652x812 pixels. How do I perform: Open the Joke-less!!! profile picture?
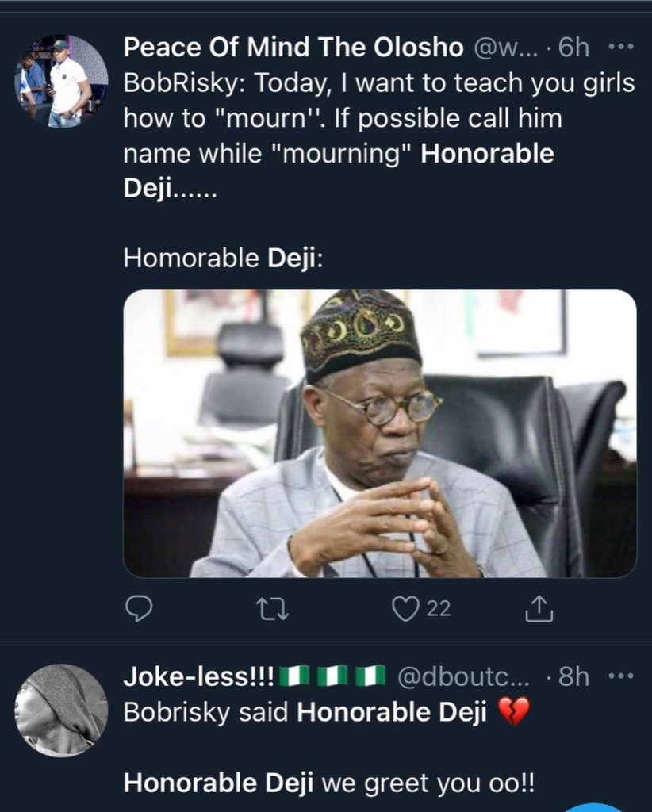pyautogui.click(x=61, y=710)
